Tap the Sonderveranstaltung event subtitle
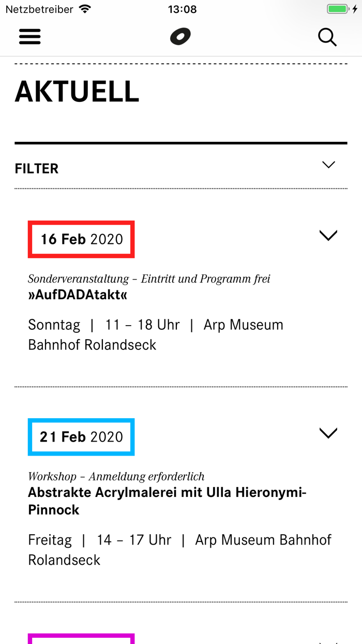362x644 pixels. pyautogui.click(x=149, y=279)
